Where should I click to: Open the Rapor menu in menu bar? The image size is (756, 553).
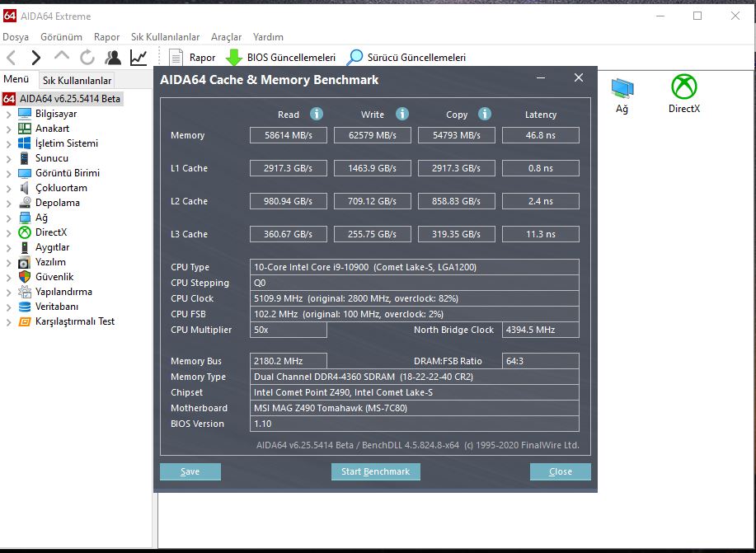tap(106, 37)
